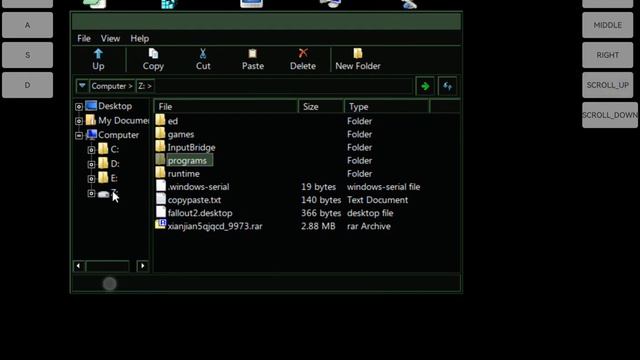Select the Z: drive icon in tree
Viewport: 640px width, 360px height.
pyautogui.click(x=104, y=194)
